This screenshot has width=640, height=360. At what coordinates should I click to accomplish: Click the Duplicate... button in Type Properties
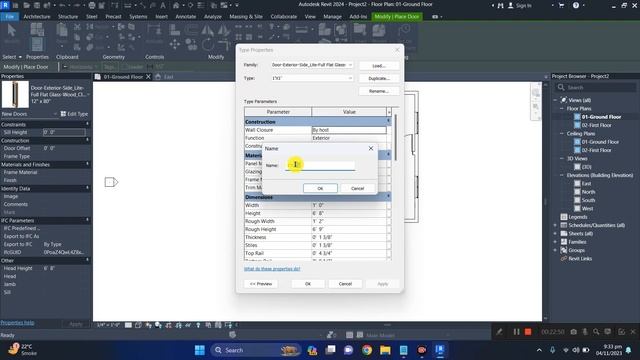(x=379, y=78)
